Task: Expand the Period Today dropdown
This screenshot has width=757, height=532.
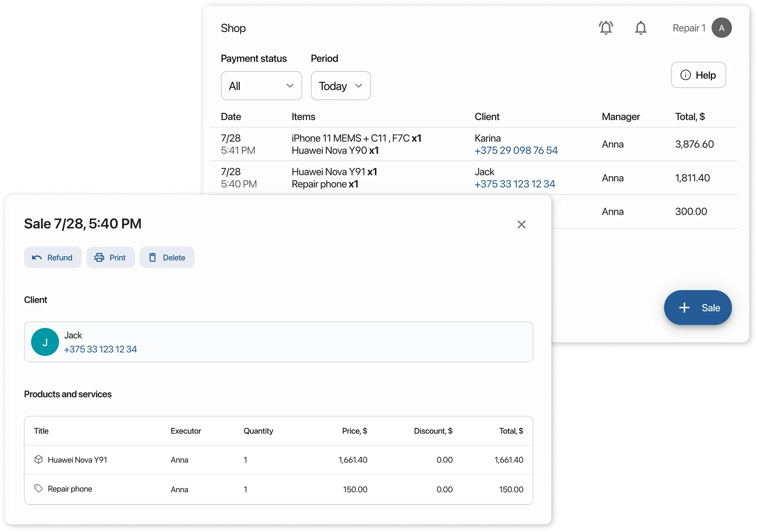Action: pos(340,86)
